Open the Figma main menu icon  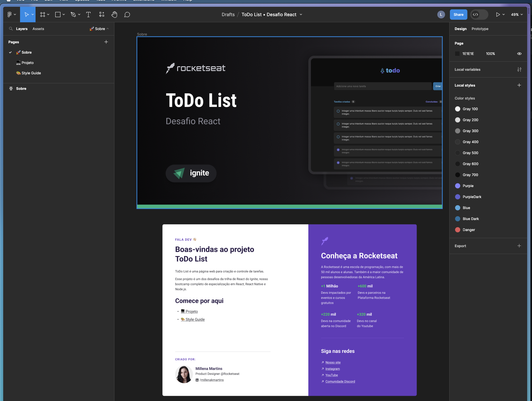pos(9,15)
